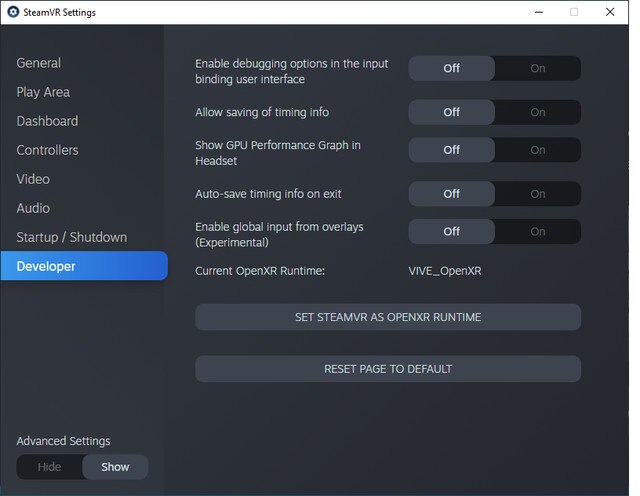This screenshot has width=640, height=496.
Task: Select the Video settings page
Action: 33,179
